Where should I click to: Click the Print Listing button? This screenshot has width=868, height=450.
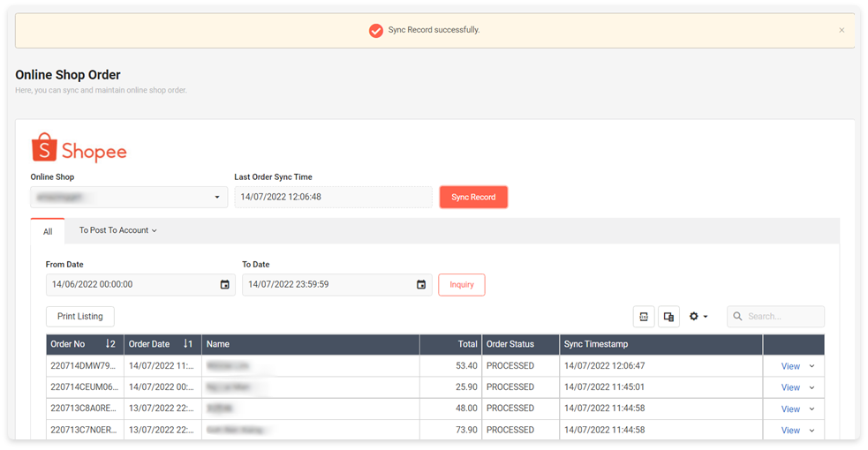click(79, 317)
